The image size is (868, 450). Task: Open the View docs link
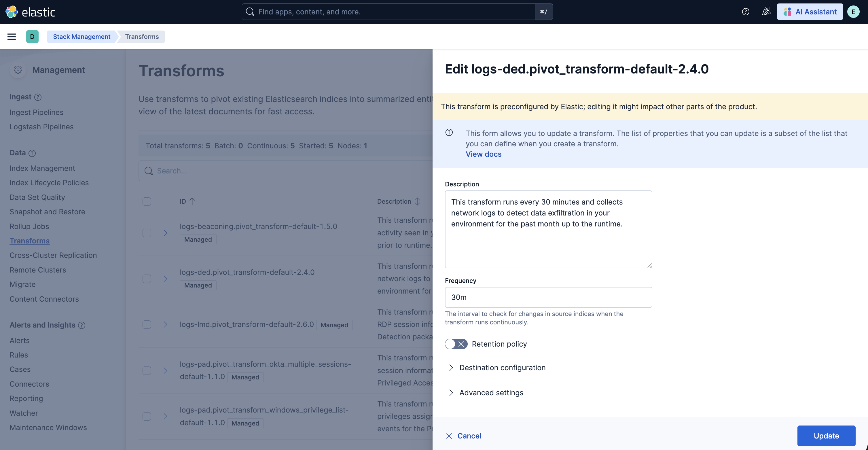[484, 154]
